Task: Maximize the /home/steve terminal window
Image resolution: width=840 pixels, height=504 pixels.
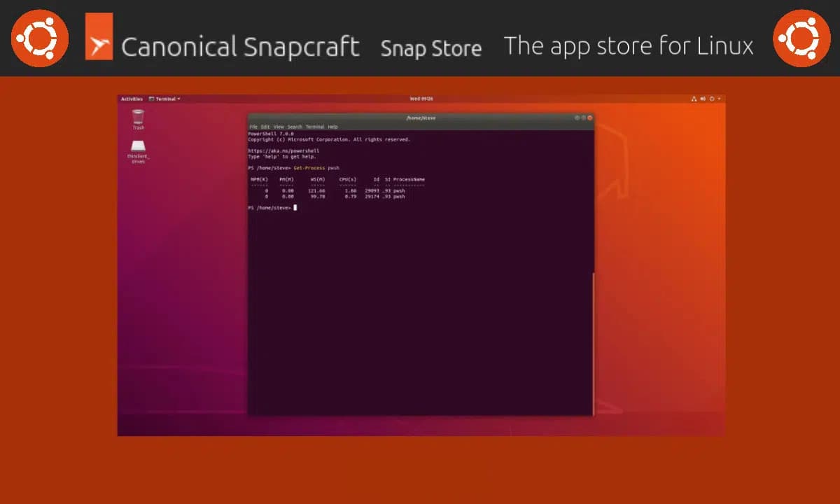Action: 583,118
